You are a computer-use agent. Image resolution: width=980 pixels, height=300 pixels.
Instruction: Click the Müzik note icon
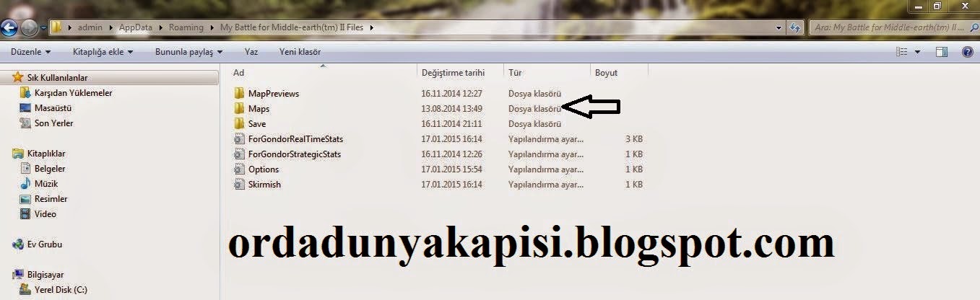pyautogui.click(x=25, y=184)
